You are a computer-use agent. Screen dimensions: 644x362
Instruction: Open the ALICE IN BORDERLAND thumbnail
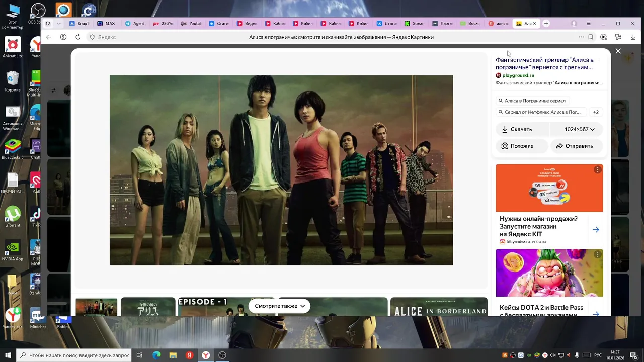439,307
